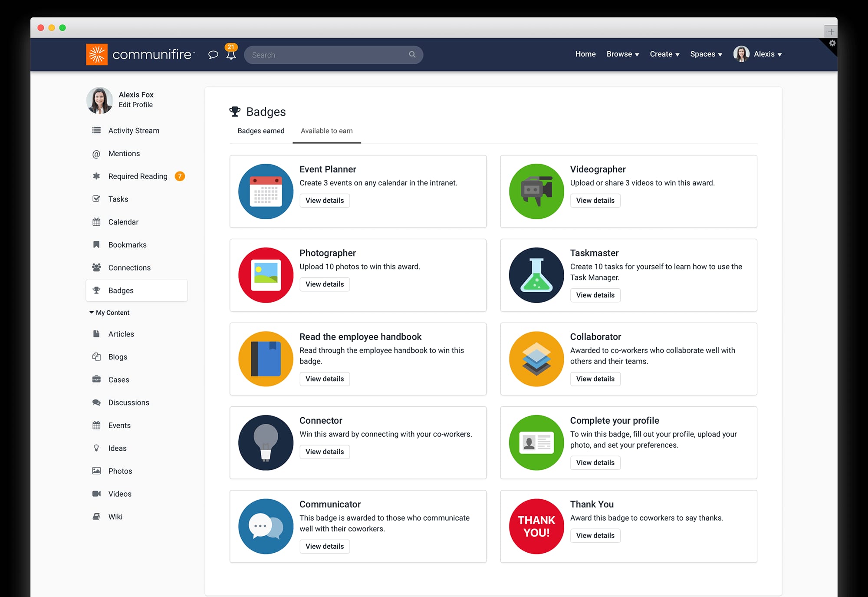Open the Activity Stream sidebar item
This screenshot has height=597, width=868.
pyautogui.click(x=133, y=130)
